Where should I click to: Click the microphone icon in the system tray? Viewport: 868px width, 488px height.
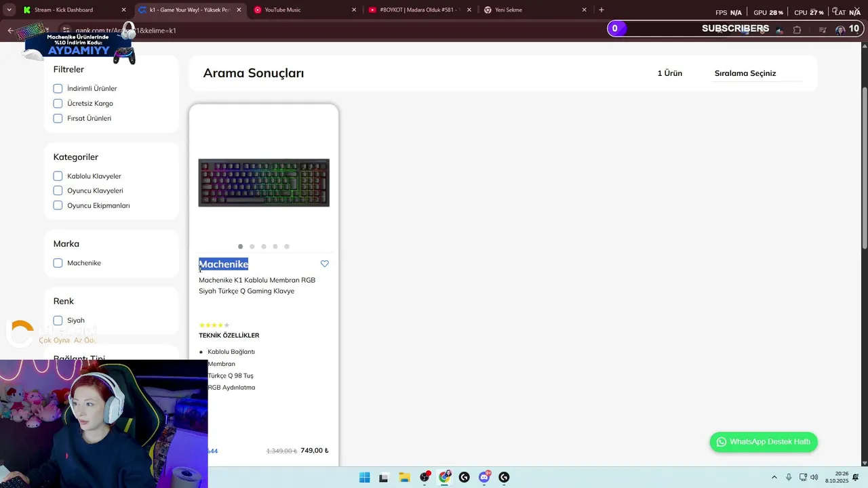click(x=789, y=477)
